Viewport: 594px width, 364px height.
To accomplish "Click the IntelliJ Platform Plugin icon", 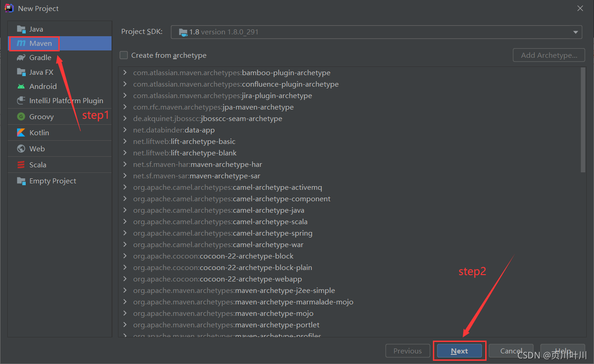I will click(x=21, y=100).
